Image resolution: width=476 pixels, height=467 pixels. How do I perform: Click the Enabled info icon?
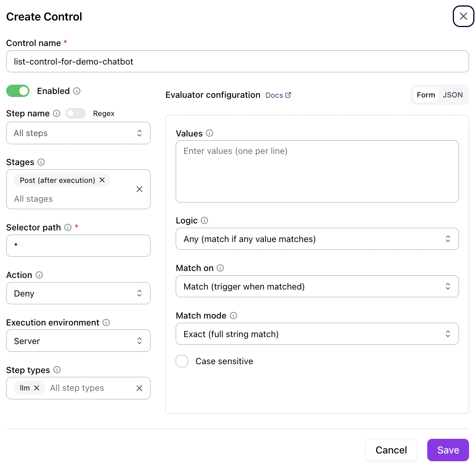[x=77, y=91]
